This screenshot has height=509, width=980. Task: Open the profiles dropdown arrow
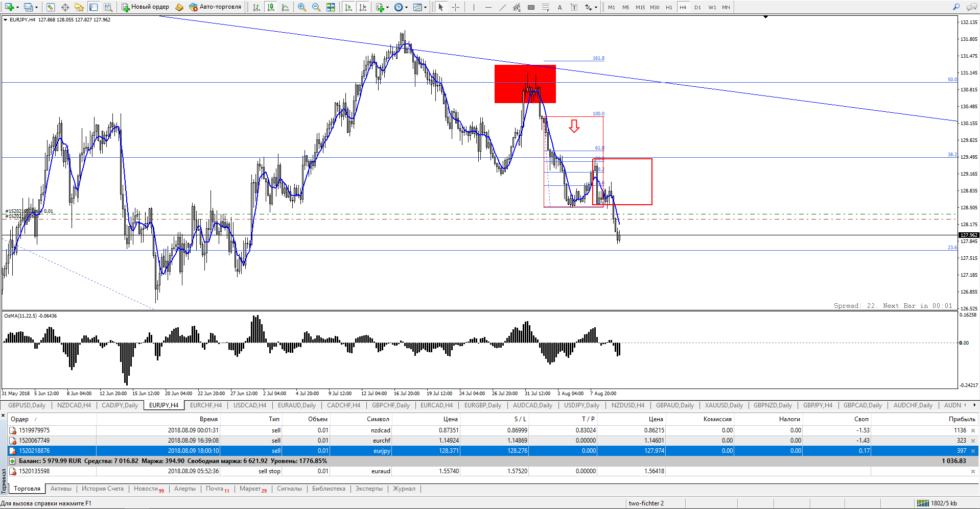point(36,7)
